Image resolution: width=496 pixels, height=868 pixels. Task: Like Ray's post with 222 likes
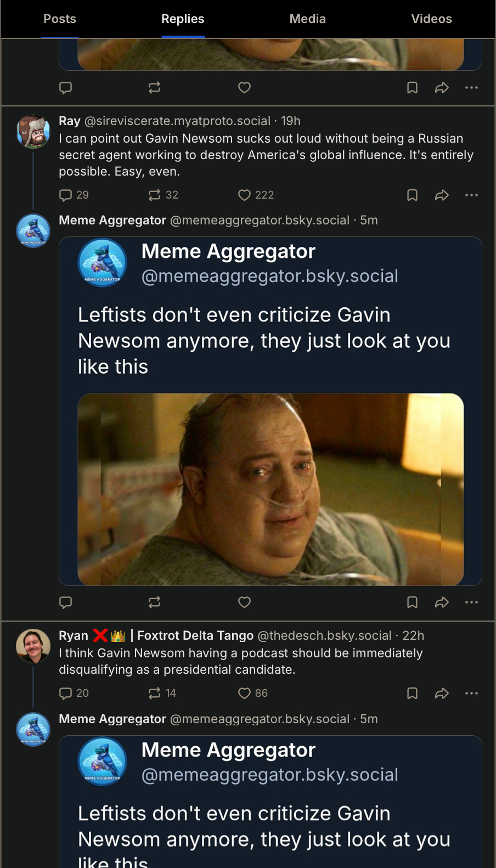point(245,195)
